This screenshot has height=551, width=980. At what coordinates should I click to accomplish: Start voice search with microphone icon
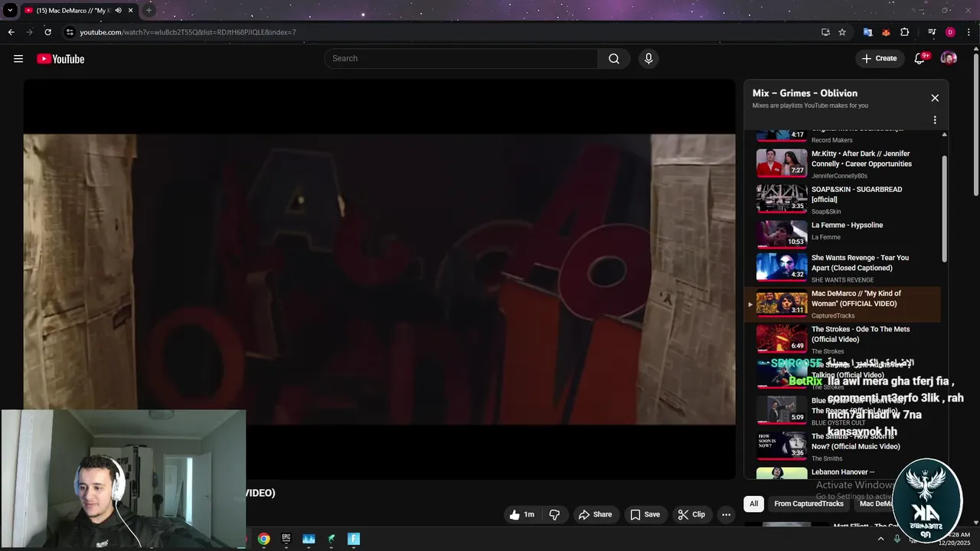tap(648, 59)
